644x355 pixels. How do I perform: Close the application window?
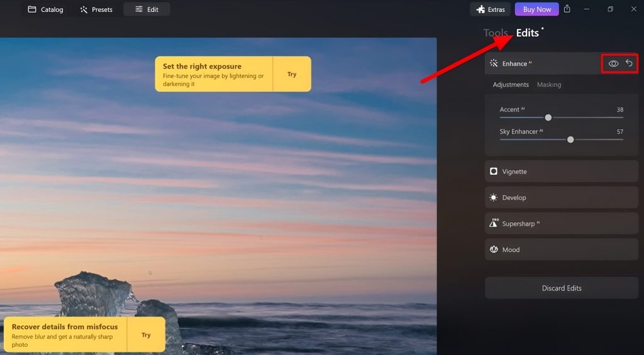point(634,9)
